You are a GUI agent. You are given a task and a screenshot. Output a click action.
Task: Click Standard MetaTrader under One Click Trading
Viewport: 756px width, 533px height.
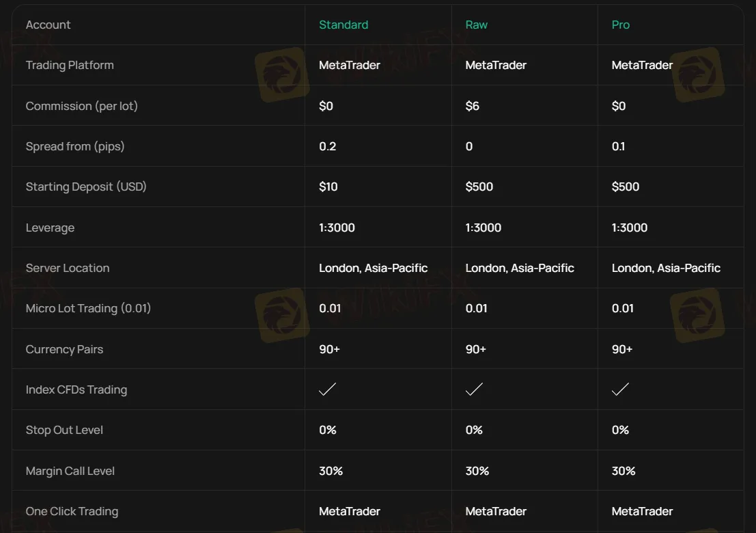pyautogui.click(x=350, y=511)
